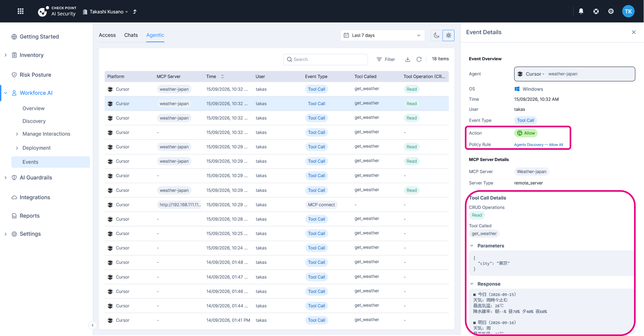Expand the Deployment submenu
The height and width of the screenshot is (336, 644).
(x=17, y=148)
